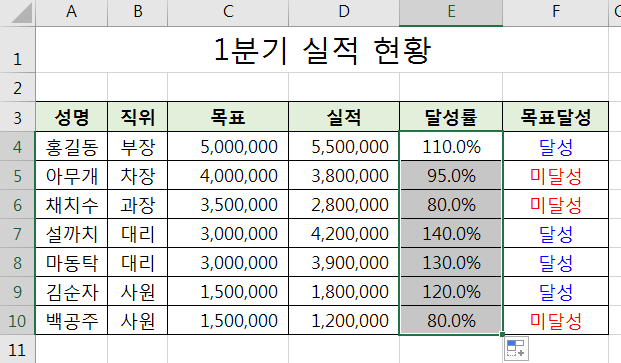The height and width of the screenshot is (363, 621).
Task: Select row 8 header
Action: 17,262
